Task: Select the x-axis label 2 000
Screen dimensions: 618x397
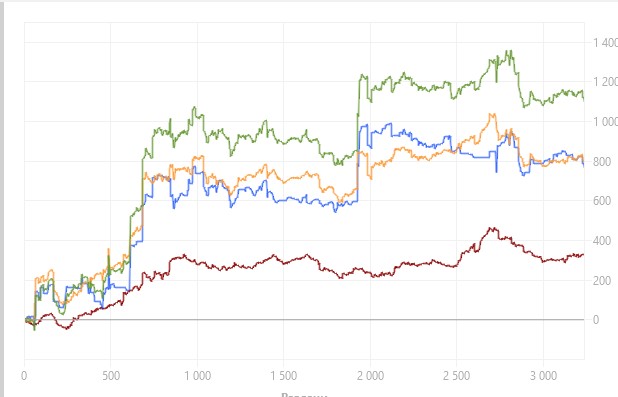Action: [x=370, y=375]
